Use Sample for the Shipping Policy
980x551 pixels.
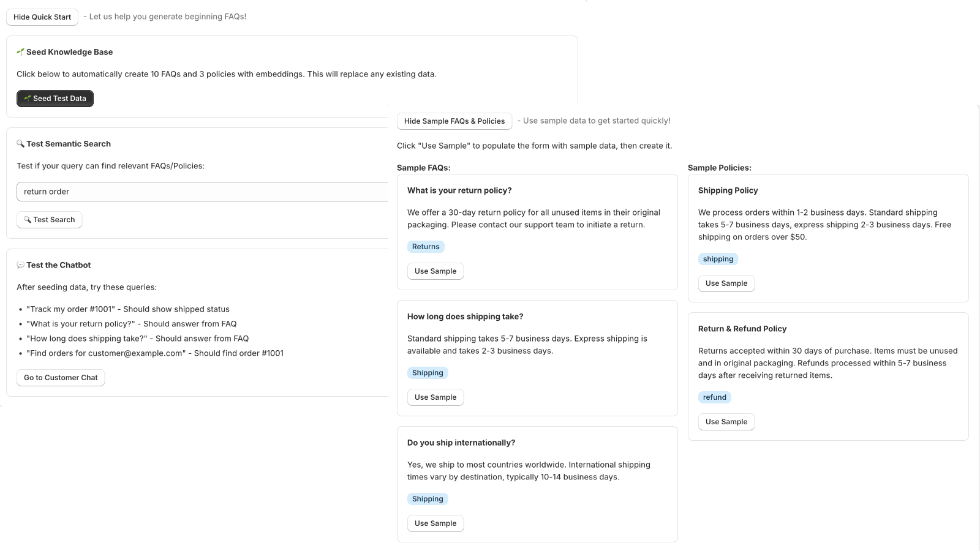[x=726, y=283]
